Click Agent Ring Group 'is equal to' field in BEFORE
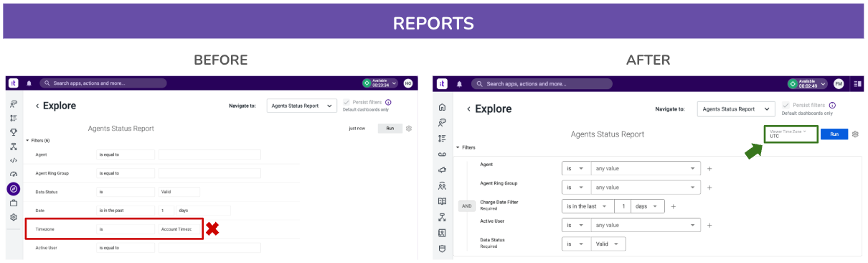 pos(126,173)
